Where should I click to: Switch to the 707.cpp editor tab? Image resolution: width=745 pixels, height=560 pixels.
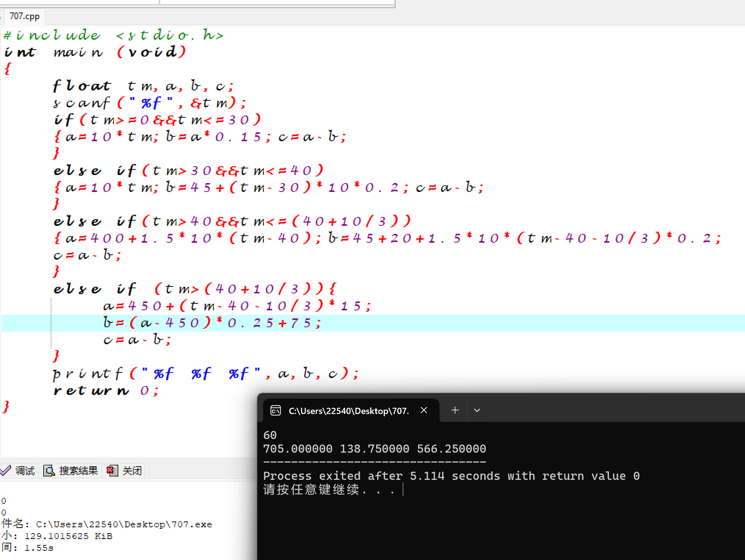pos(24,17)
